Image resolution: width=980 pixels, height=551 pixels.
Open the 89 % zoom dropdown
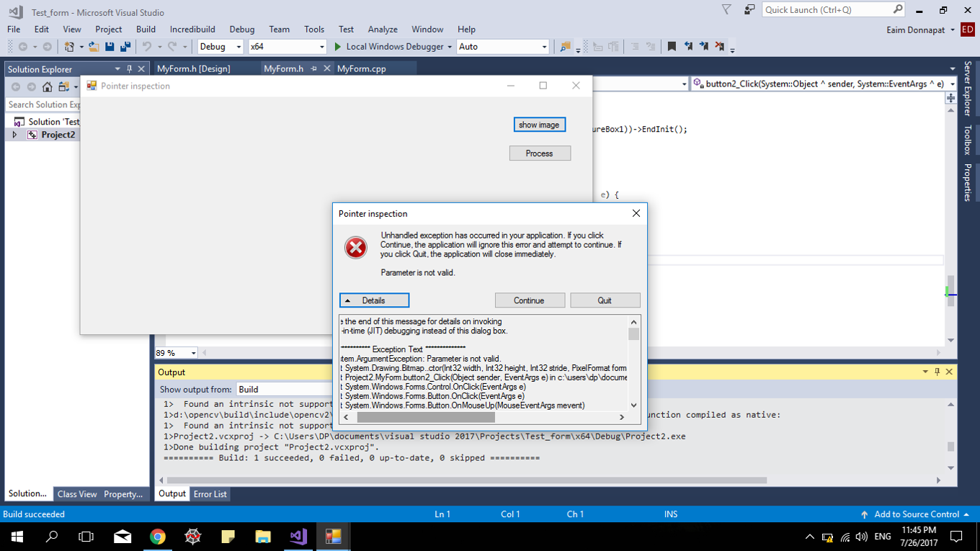(192, 353)
